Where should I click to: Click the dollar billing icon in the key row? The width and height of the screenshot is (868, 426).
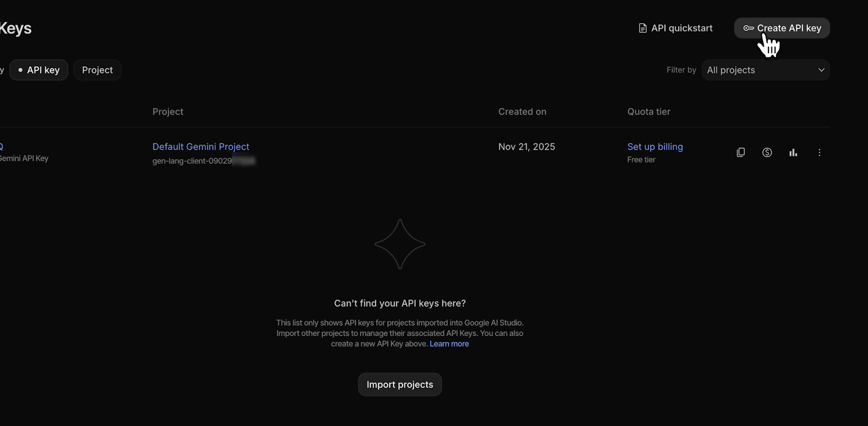[x=767, y=152]
